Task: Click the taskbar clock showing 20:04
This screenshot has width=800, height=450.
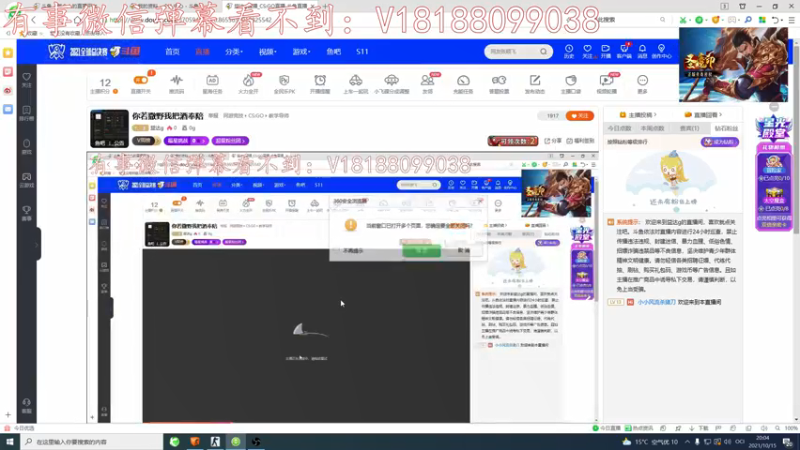Action: (763, 442)
